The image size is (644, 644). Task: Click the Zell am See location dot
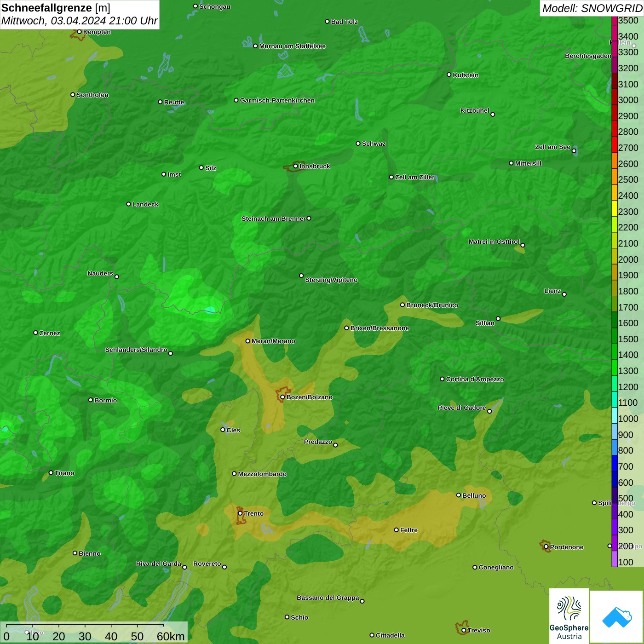[x=574, y=151]
